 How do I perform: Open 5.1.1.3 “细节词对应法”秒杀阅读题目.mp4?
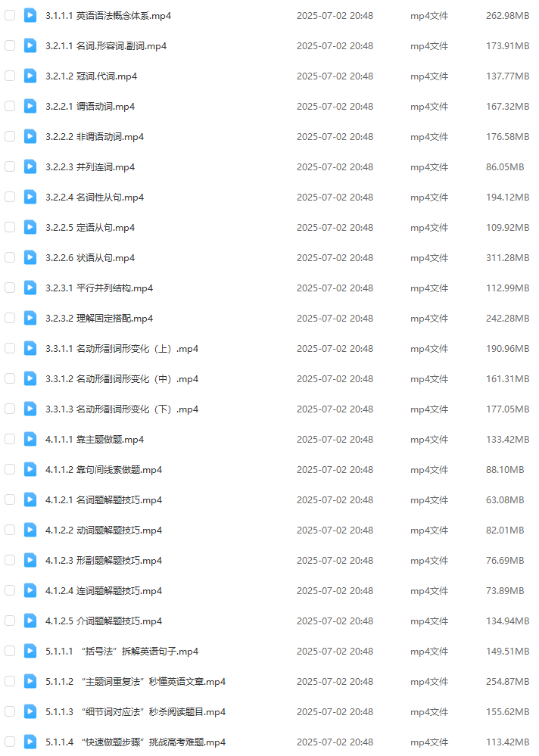pyautogui.click(x=136, y=711)
